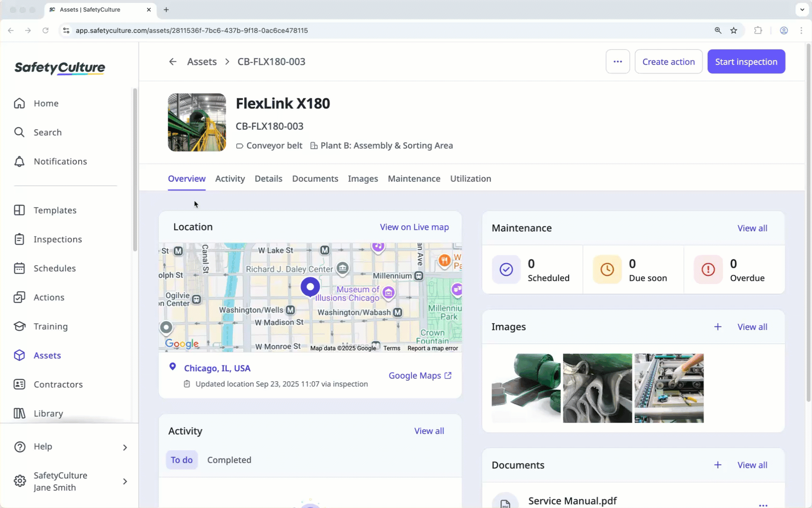Open the browser tab list dropdown

pos(802,10)
